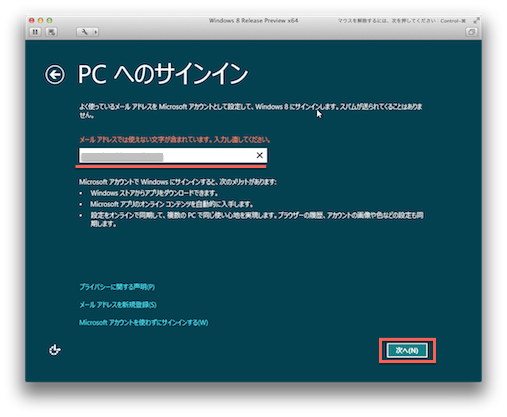507x417 pixels.
Task: Expand the arrow next to the wrench
Action: click(96, 32)
